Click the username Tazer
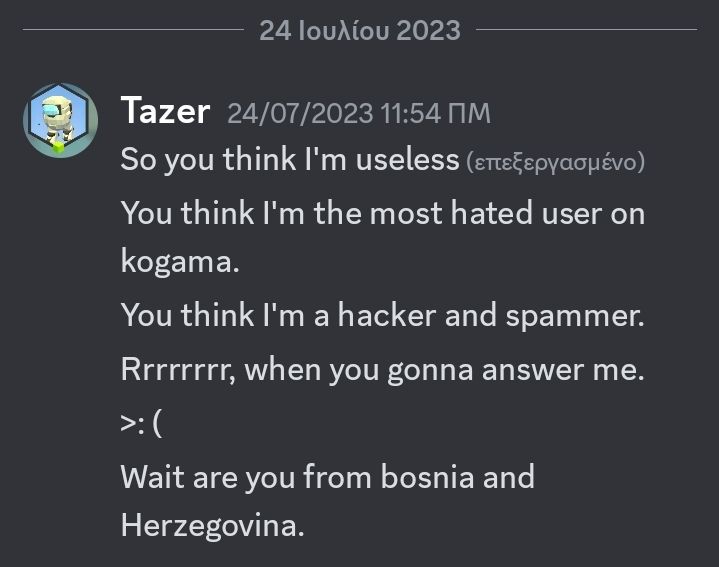 coord(166,111)
